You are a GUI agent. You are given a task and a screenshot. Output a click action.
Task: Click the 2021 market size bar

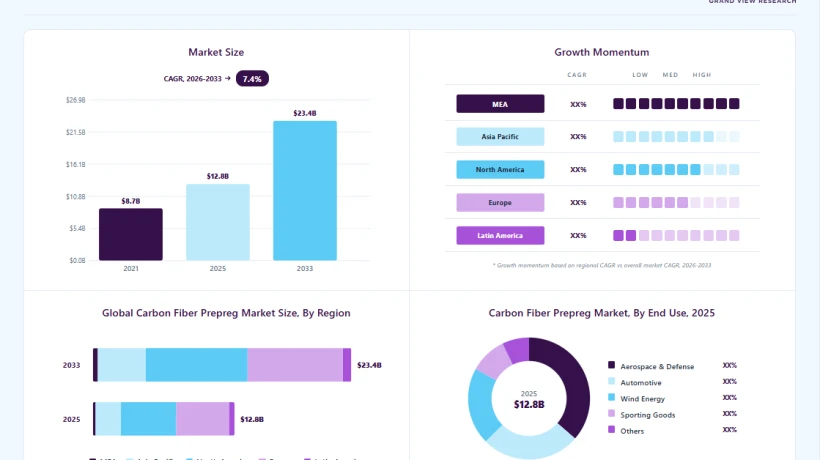pos(131,234)
